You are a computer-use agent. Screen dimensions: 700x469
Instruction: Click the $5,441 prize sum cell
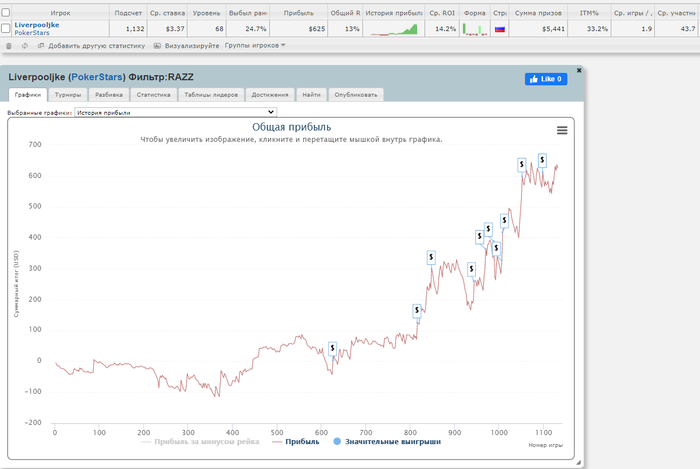[538, 29]
